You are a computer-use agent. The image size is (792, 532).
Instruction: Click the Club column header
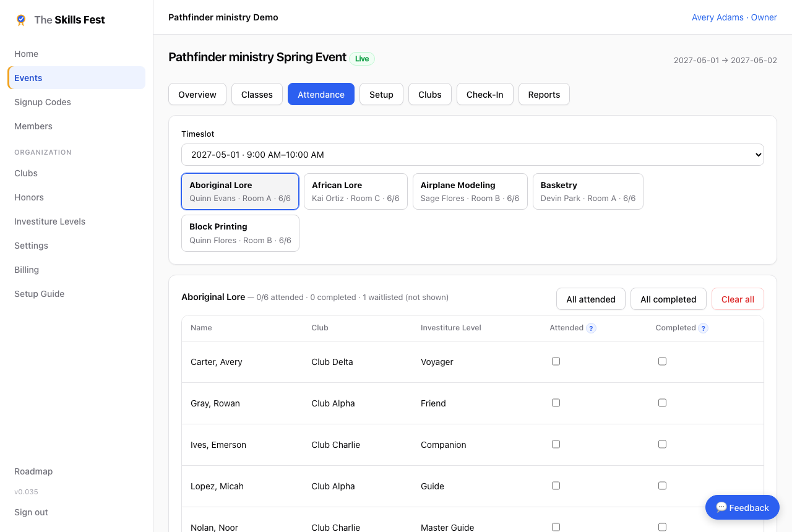pos(320,328)
